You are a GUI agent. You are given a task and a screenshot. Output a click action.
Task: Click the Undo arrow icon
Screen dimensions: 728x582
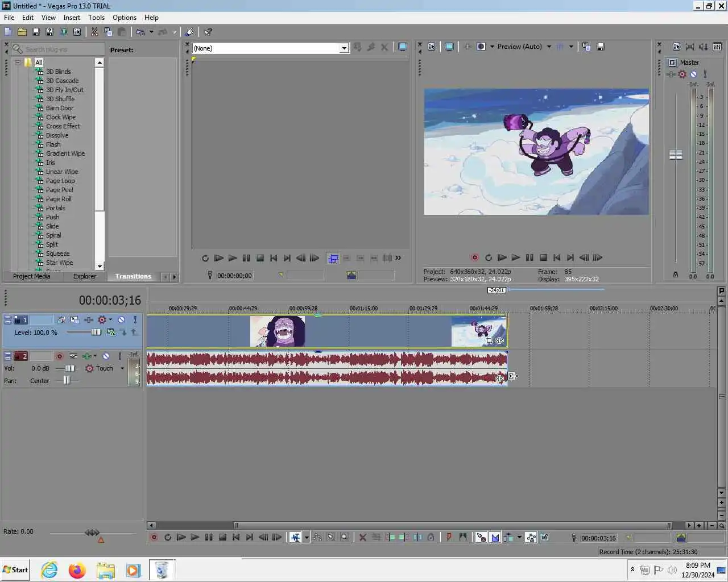[x=140, y=32]
